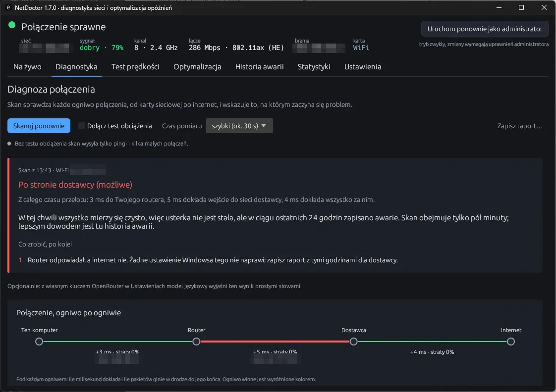Image resolution: width=556 pixels, height=392 pixels.
Task: Show the Statystyki tab
Action: pyautogui.click(x=314, y=67)
